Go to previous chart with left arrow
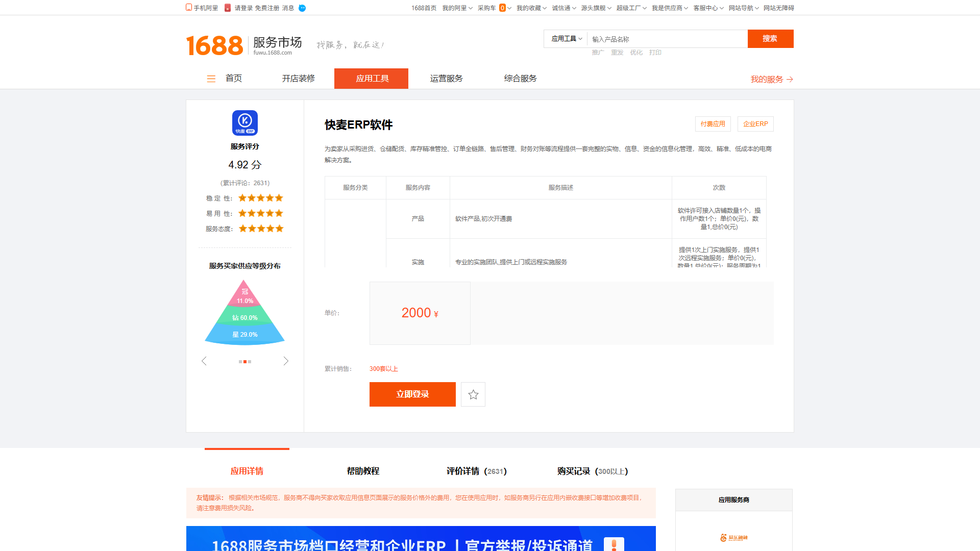Screen dimensions: 980x551 point(204,361)
